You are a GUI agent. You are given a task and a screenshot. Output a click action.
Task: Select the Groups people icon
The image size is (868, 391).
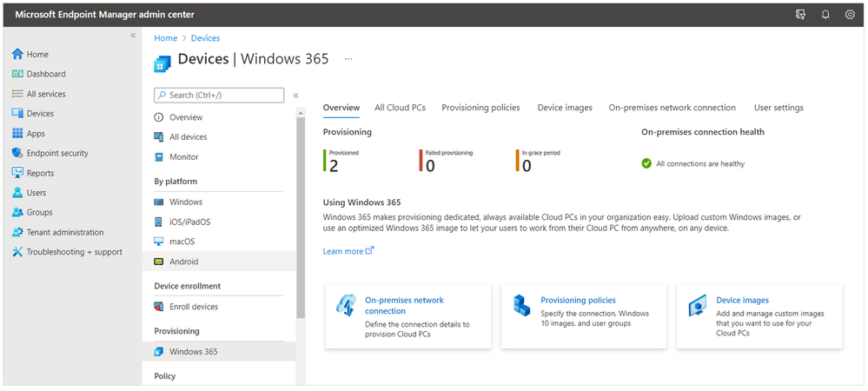pos(17,212)
